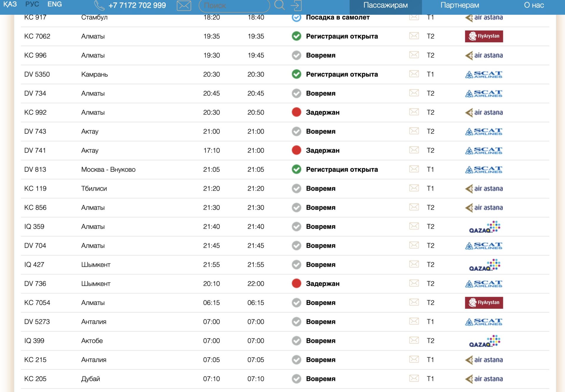Click envelope icon for flight KC 996

pyautogui.click(x=414, y=55)
